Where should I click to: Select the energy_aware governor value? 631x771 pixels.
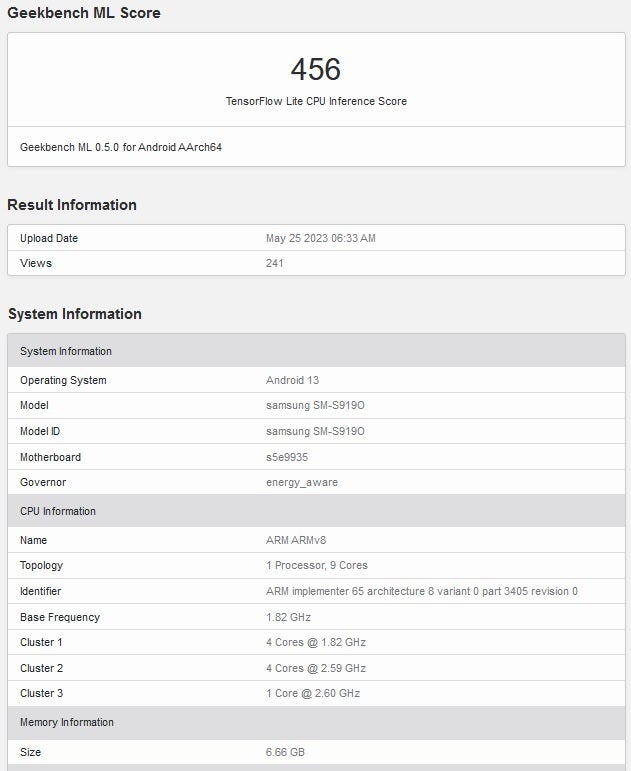(302, 482)
